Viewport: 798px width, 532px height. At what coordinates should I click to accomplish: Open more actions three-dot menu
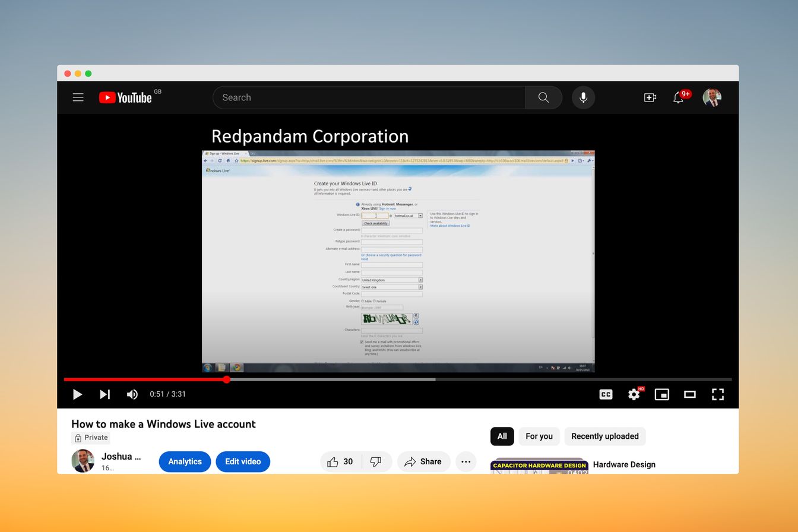pyautogui.click(x=466, y=461)
